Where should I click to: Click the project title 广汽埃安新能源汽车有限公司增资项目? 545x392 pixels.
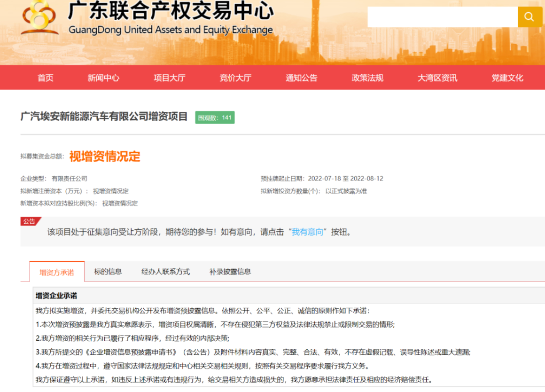pyautogui.click(x=104, y=117)
